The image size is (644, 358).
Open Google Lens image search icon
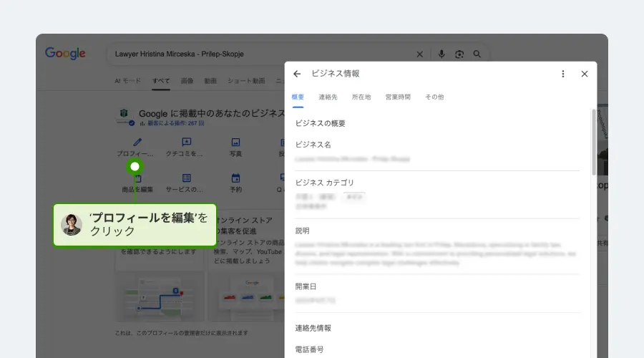459,54
